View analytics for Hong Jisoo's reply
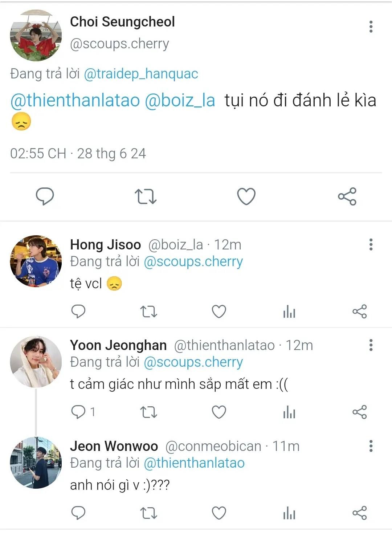The image size is (392, 533). [x=289, y=312]
